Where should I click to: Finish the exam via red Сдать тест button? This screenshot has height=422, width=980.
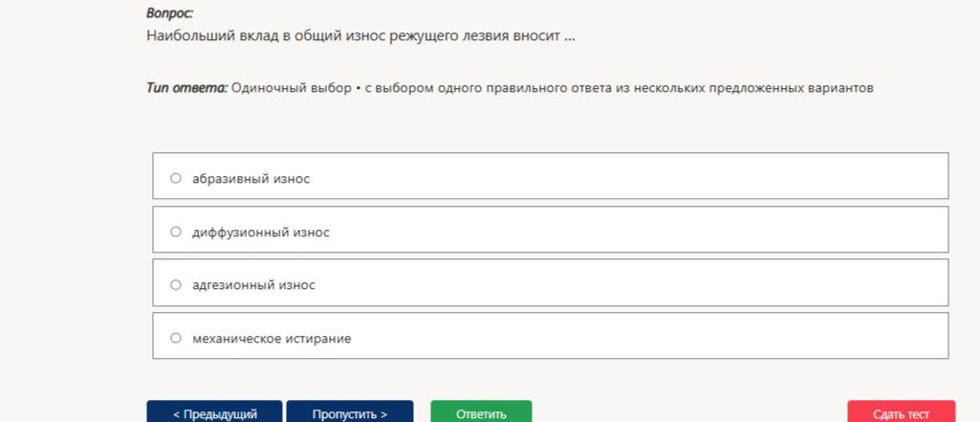tap(902, 412)
